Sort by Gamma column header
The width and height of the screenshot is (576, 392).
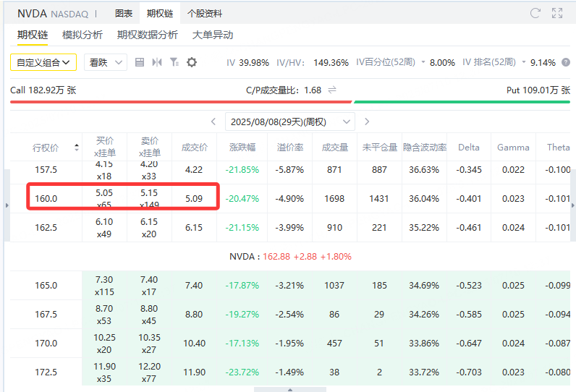[x=513, y=148]
